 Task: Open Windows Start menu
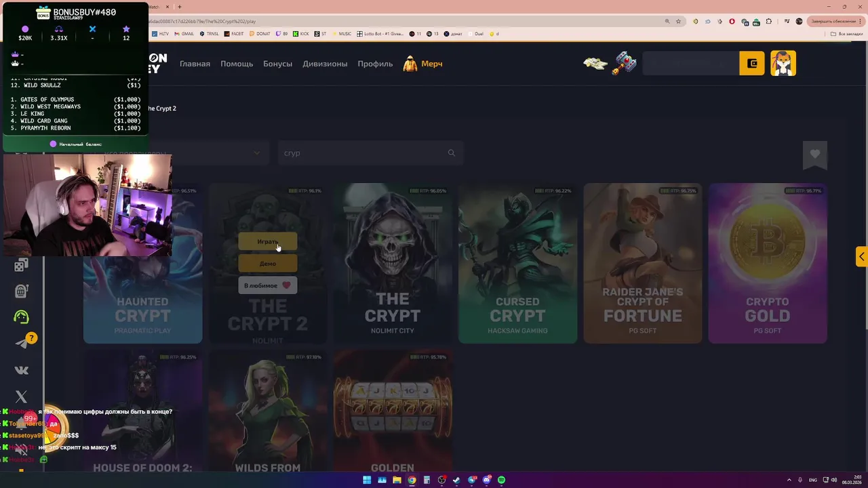pyautogui.click(x=367, y=480)
